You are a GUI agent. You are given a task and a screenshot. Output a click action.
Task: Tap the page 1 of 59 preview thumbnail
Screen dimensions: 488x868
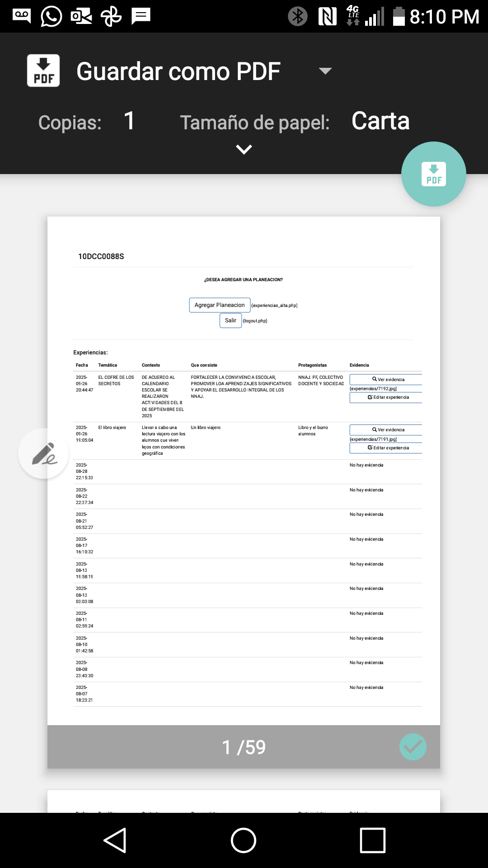[244, 470]
